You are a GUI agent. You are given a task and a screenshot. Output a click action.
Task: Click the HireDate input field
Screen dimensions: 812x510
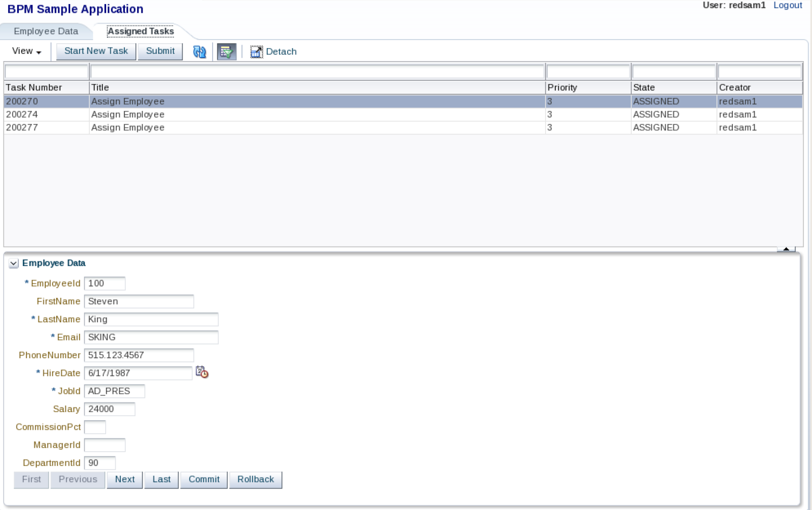(x=138, y=373)
